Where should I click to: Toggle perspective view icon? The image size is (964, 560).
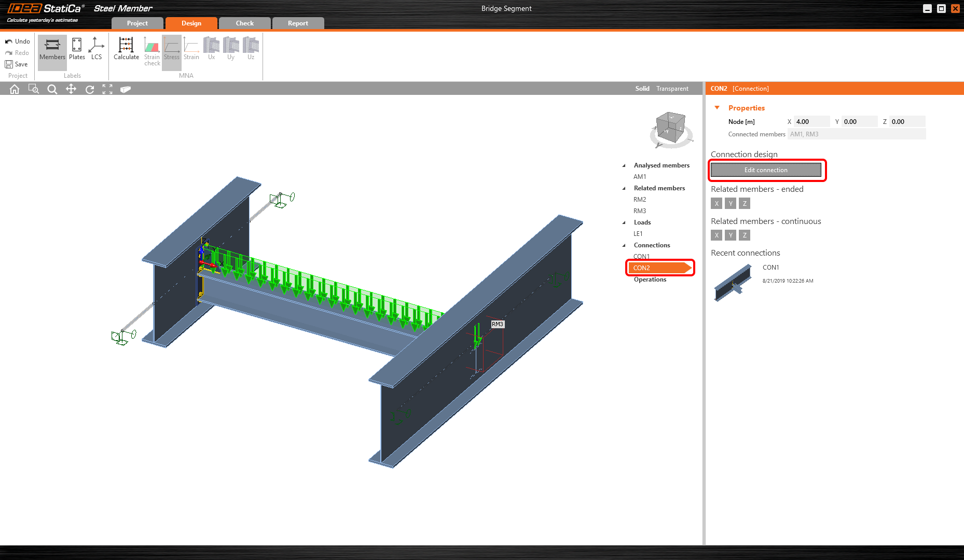(x=126, y=89)
